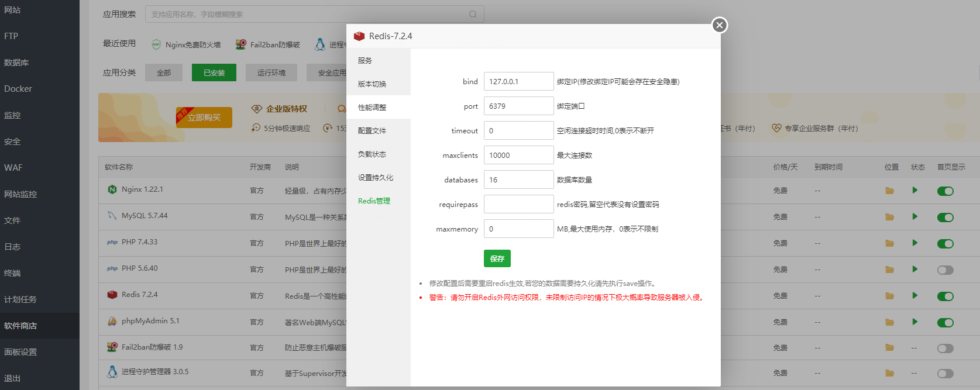Viewport: 980px width, 390px height.
Task: Switch to 版本切换 tab
Action: pos(379,84)
